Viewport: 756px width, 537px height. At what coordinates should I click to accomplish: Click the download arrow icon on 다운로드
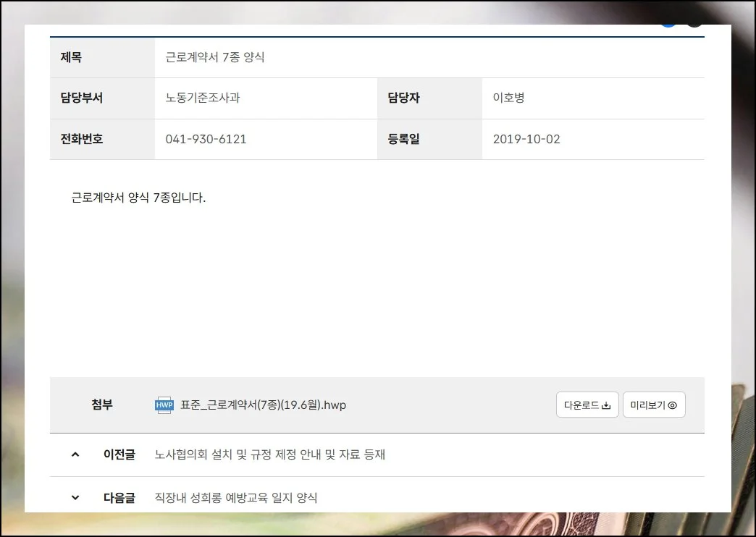click(607, 405)
